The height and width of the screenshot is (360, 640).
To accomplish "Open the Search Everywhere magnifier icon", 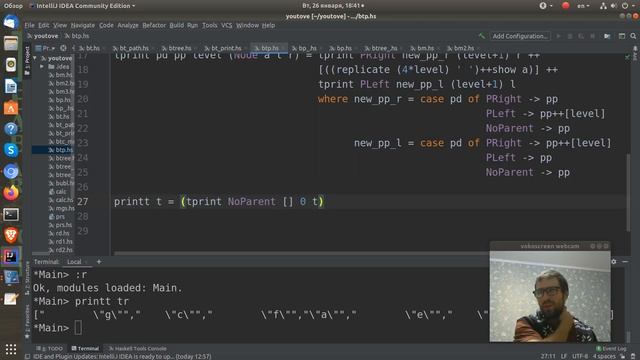I will 633,36.
